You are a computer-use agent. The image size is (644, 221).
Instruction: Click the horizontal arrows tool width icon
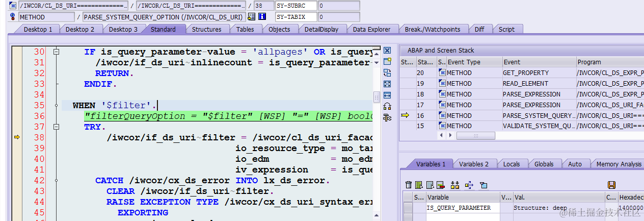(387, 95)
